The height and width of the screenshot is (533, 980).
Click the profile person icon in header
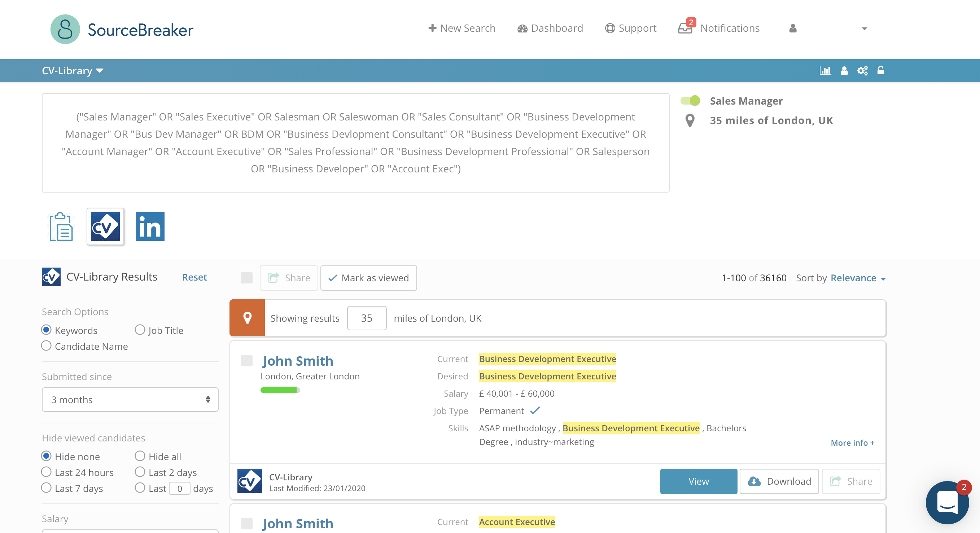(x=793, y=28)
